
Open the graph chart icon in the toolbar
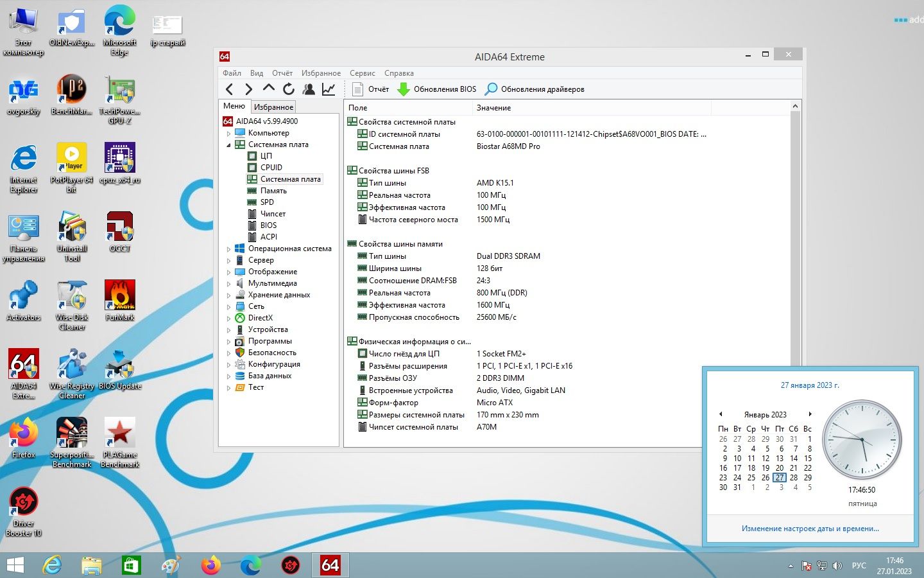tap(329, 89)
